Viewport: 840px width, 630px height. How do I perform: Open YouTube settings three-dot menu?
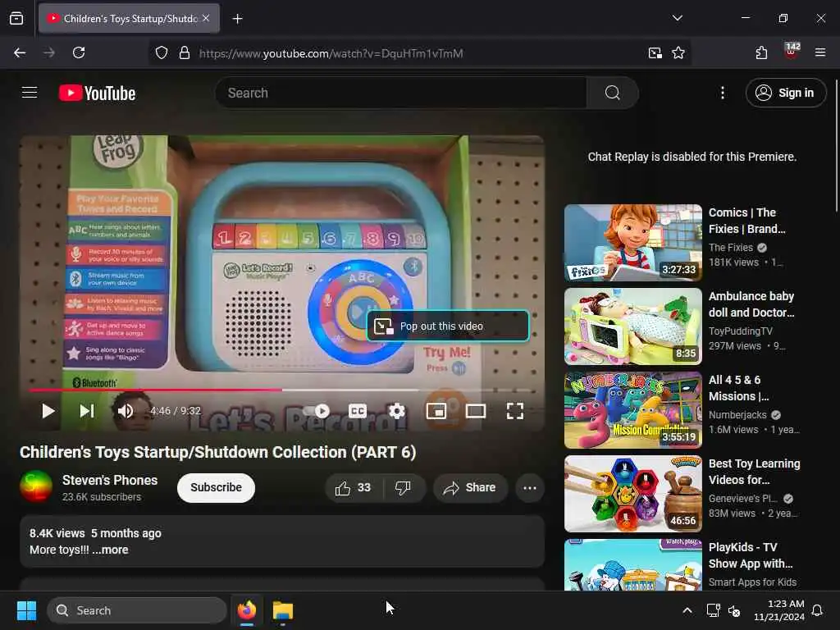pos(723,93)
